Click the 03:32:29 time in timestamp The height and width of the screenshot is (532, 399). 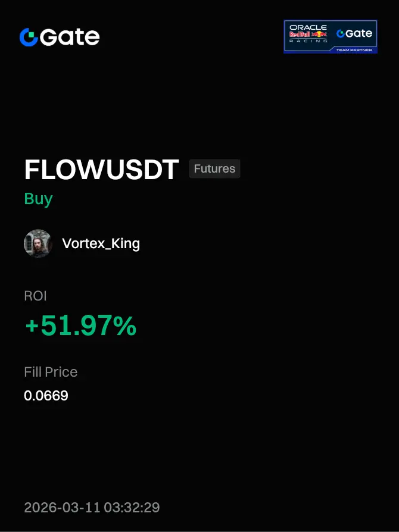click(132, 508)
